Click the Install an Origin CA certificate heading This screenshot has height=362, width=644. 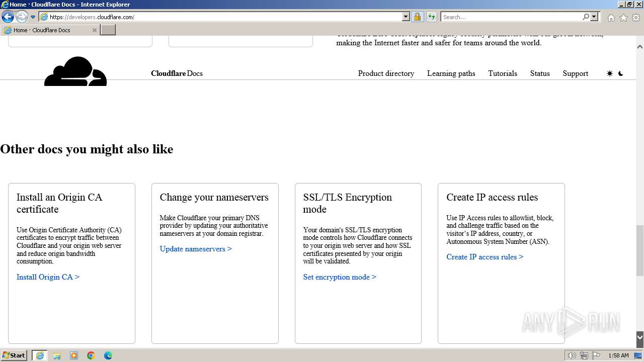click(59, 203)
